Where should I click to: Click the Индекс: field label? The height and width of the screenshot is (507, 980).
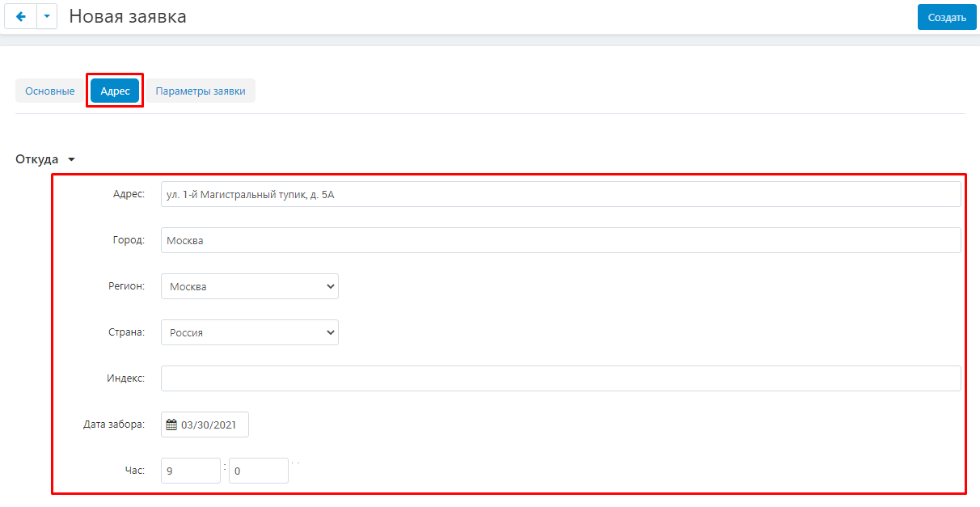click(x=125, y=378)
